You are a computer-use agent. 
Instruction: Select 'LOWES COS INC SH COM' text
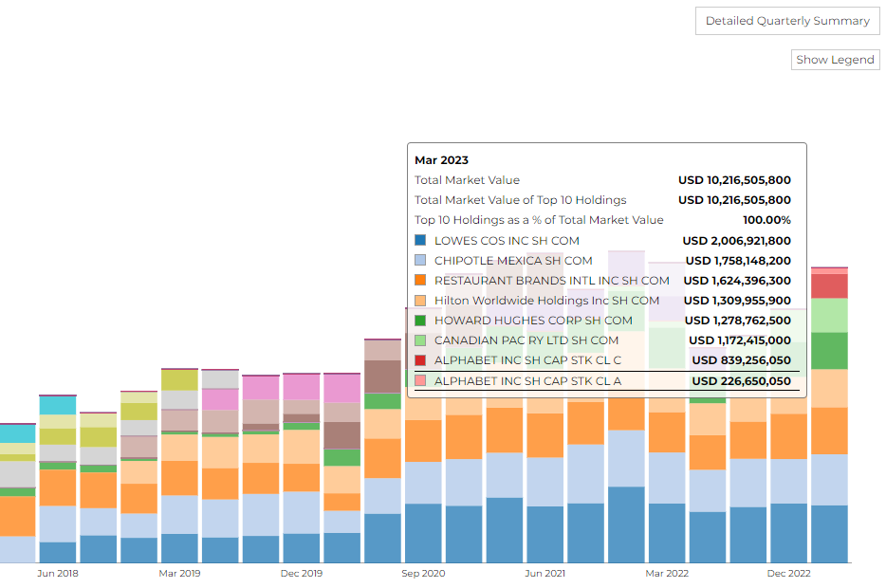pos(507,241)
